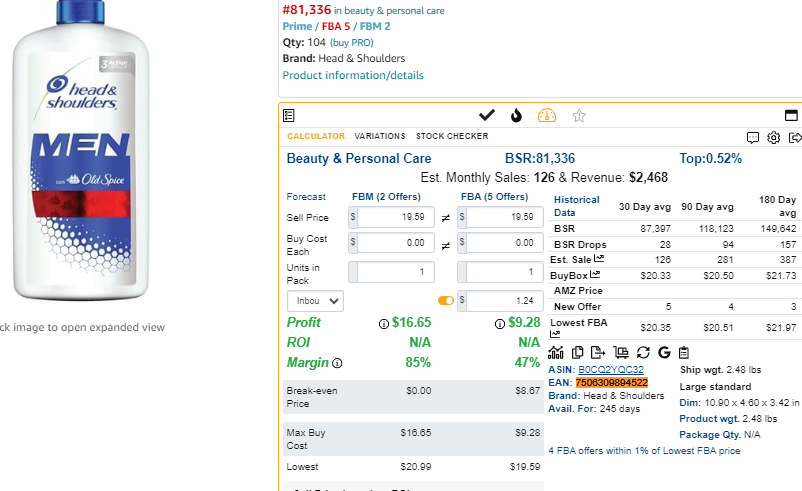Click the not-equal sign between Sell Price fields
Image resolution: width=802 pixels, height=491 pixels.
[x=445, y=218]
